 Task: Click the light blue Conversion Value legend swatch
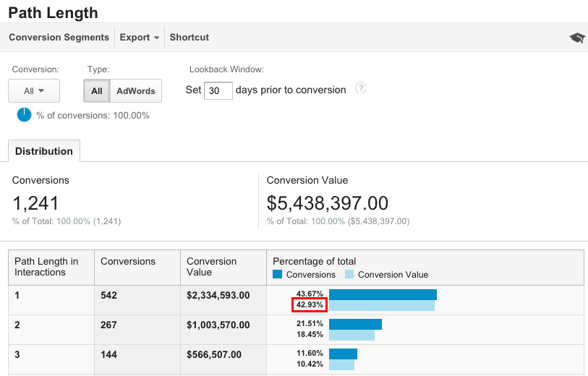click(x=349, y=275)
